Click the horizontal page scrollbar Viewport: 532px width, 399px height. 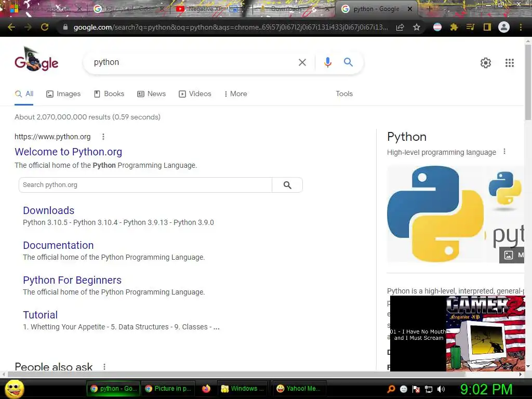[236, 374]
